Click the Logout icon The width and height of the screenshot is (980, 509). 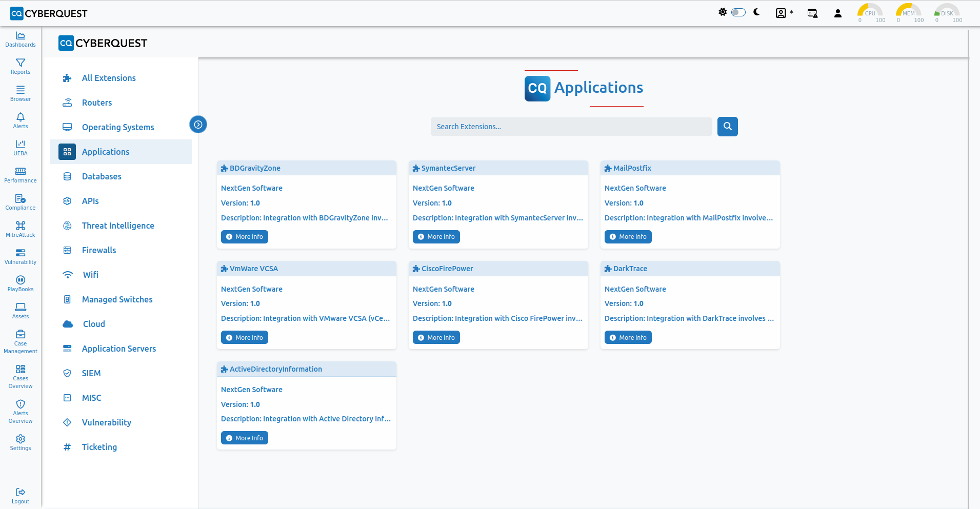point(21,492)
